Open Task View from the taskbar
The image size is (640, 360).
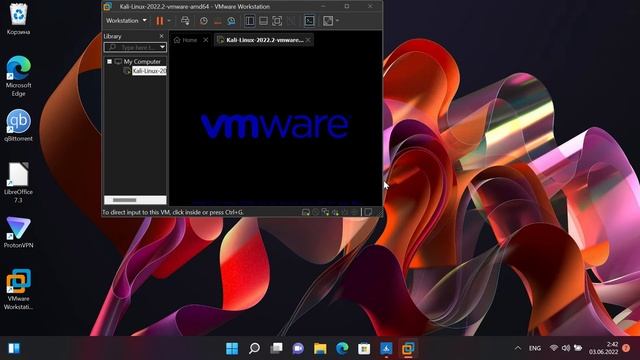click(x=276, y=348)
